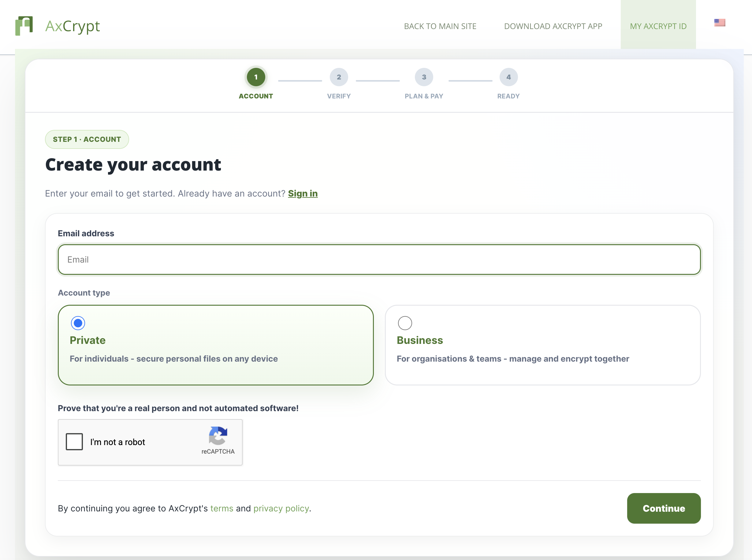The width and height of the screenshot is (752, 560).
Task: Click the Business card description text
Action: [512, 359]
